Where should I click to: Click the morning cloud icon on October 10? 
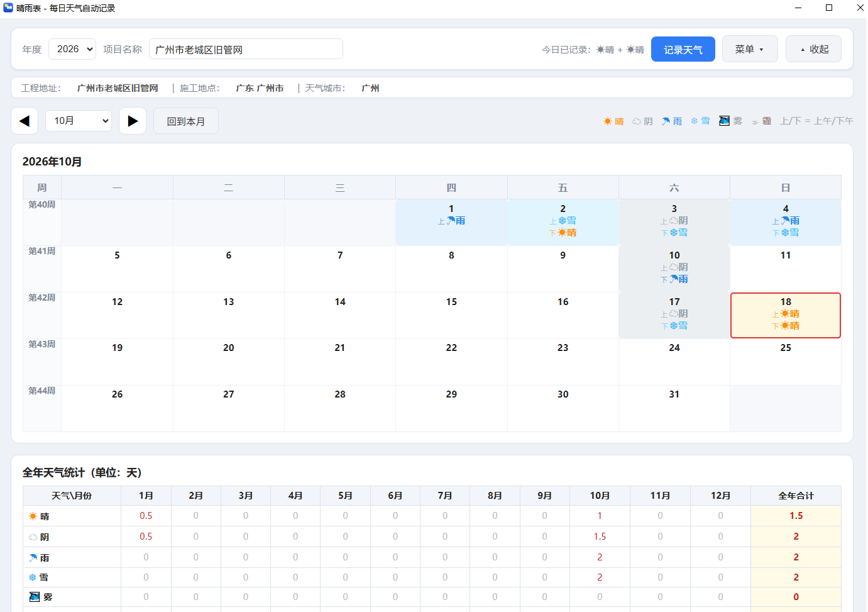click(x=674, y=267)
